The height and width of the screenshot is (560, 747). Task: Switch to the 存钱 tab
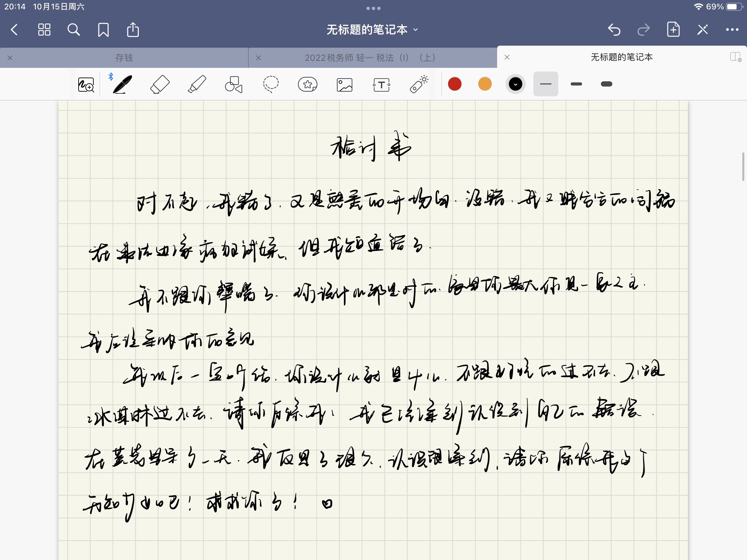[124, 58]
